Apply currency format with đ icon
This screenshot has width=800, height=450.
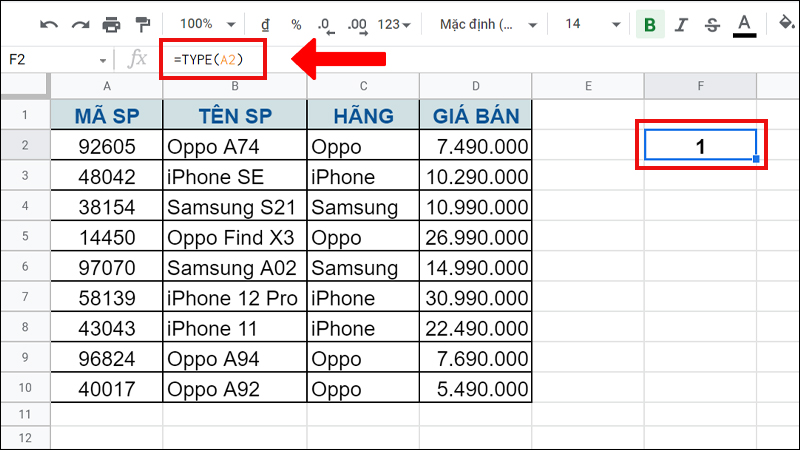(265, 23)
